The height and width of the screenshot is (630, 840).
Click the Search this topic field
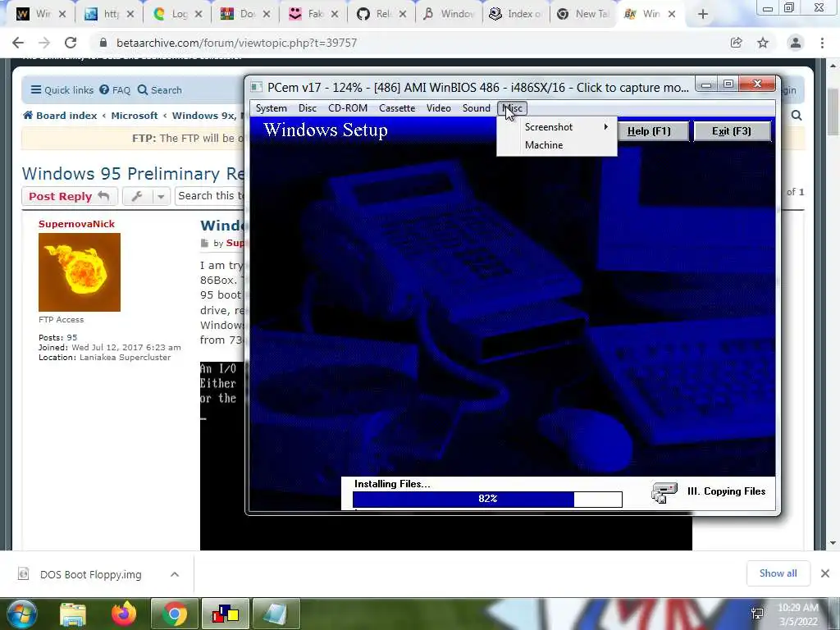[x=210, y=196]
